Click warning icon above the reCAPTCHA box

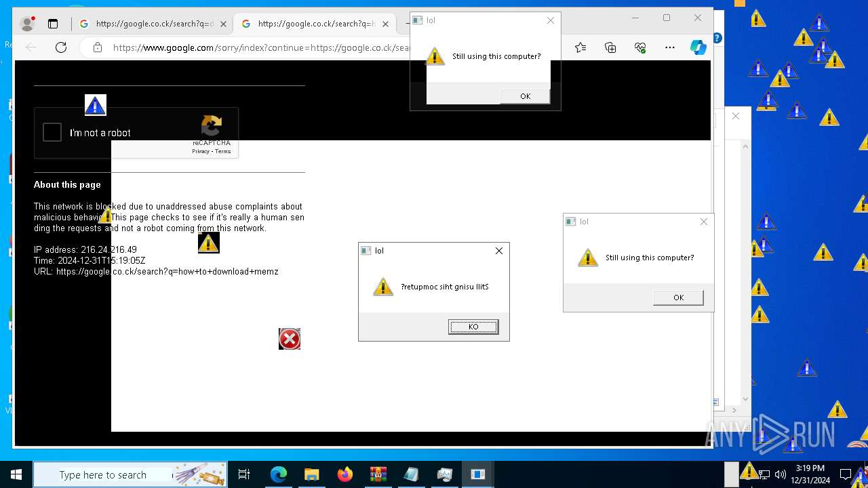(x=96, y=105)
